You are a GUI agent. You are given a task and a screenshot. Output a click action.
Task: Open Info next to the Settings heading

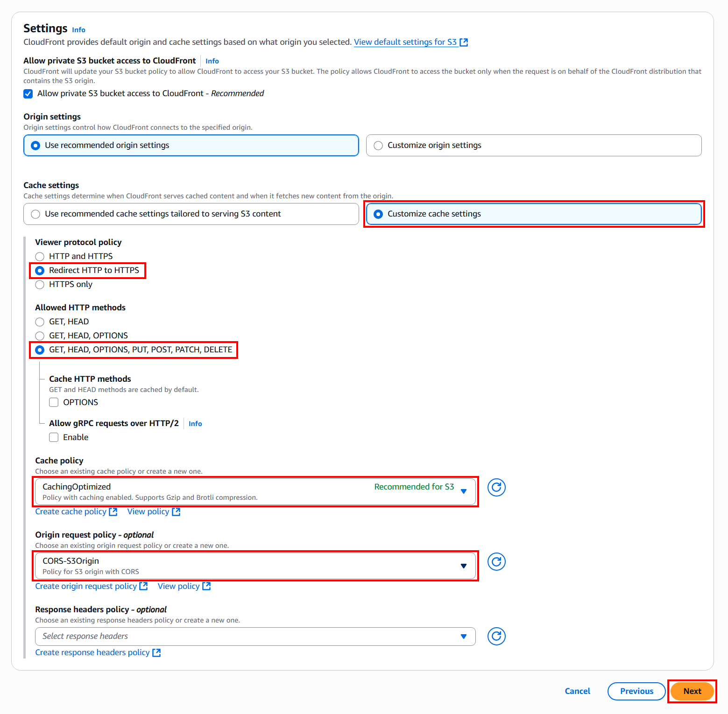pyautogui.click(x=78, y=30)
